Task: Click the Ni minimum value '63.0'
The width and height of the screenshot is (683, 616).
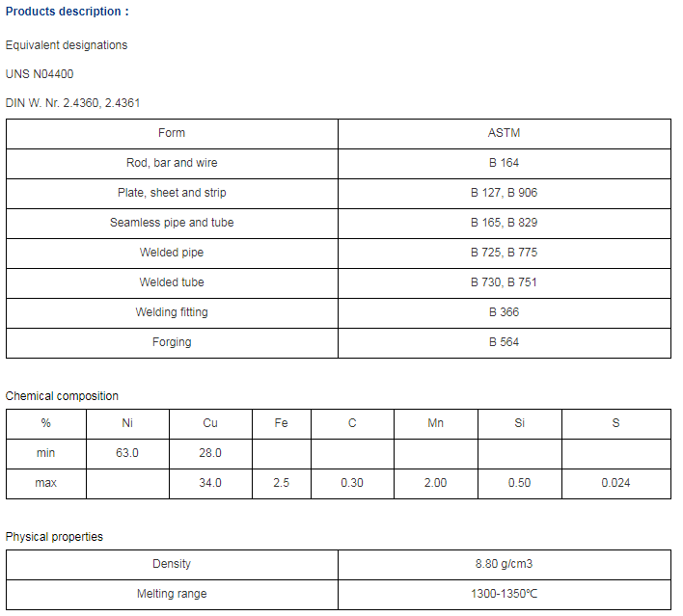Action: pyautogui.click(x=127, y=453)
